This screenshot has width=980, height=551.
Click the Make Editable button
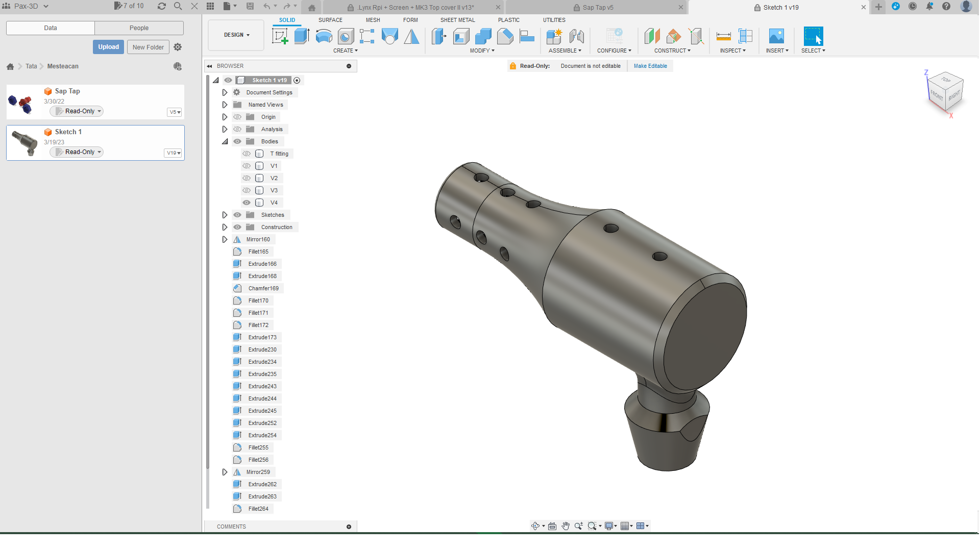coord(650,66)
